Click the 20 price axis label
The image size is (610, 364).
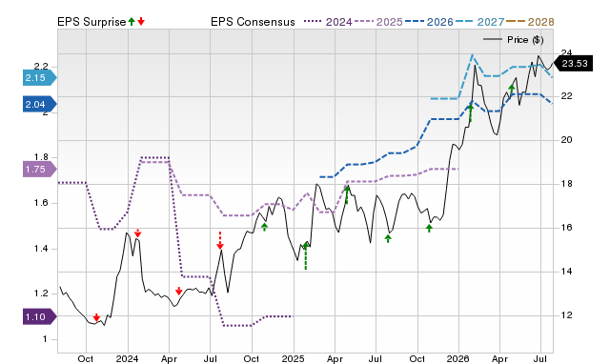click(x=567, y=140)
